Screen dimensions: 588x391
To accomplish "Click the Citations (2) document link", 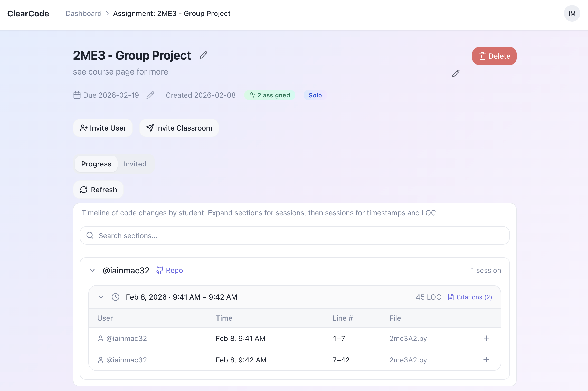I will tap(470, 297).
